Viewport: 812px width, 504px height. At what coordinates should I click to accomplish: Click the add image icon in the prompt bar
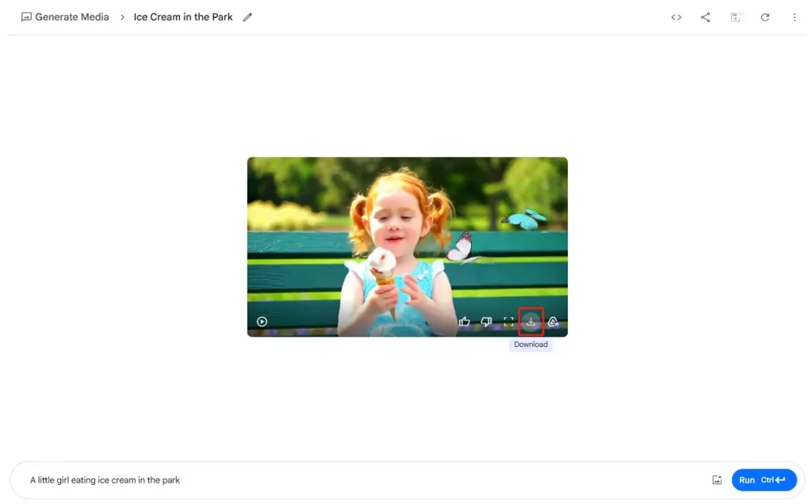[717, 480]
